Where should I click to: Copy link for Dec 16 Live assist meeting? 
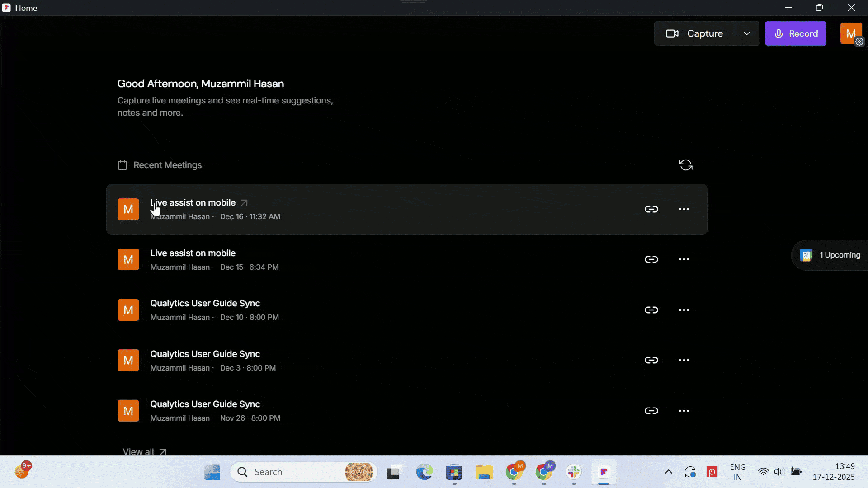point(651,209)
